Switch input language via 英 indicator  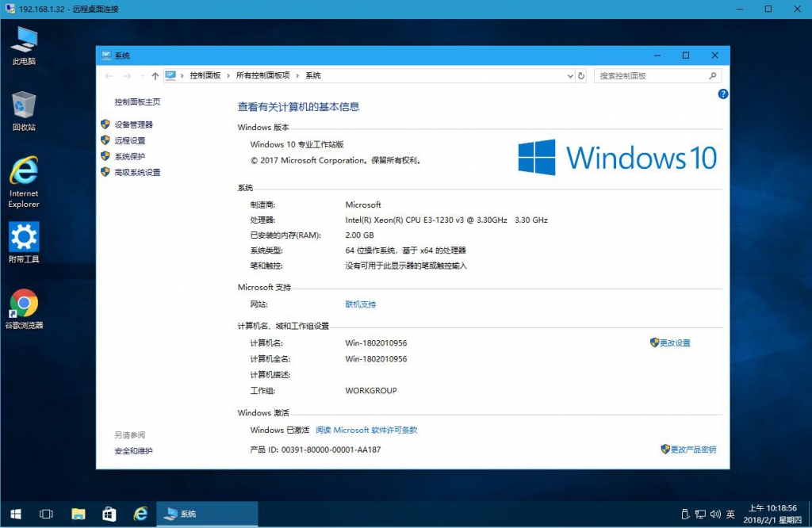[730, 514]
